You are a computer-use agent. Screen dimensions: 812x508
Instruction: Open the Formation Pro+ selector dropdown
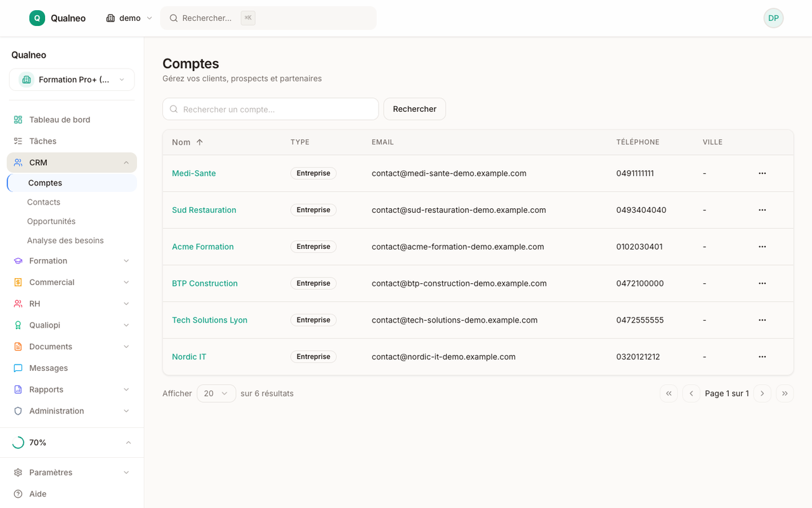click(72, 79)
